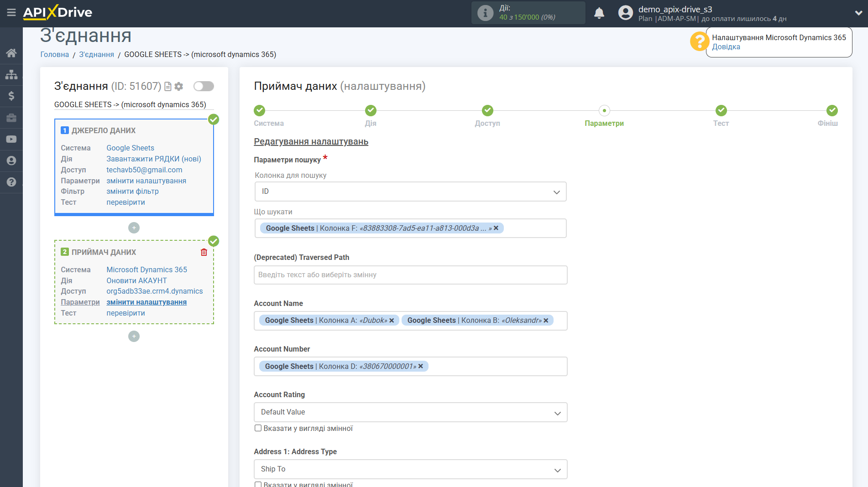This screenshot has height=487, width=868.
Task: Open the briefcase sidebar icon
Action: coord(11,118)
